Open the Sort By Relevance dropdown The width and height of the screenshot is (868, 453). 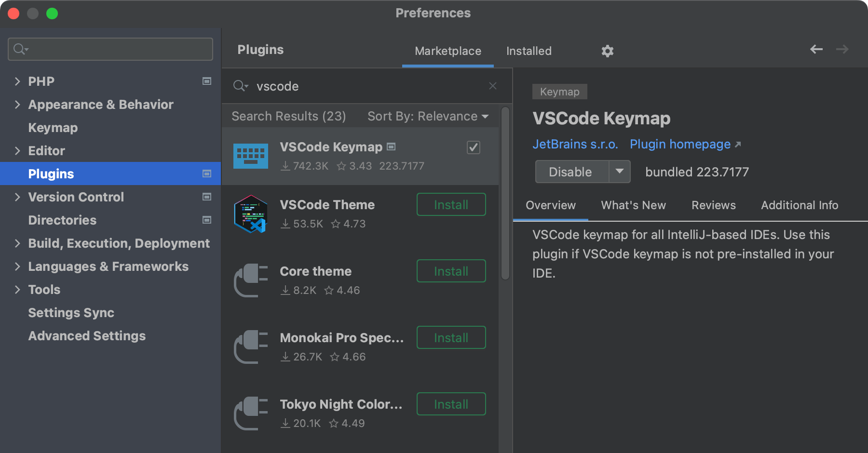click(427, 116)
